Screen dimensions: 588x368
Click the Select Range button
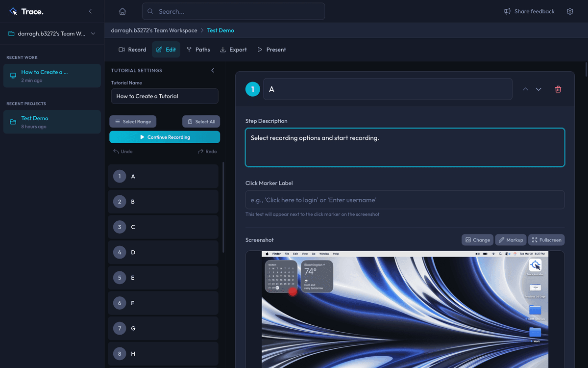click(132, 122)
